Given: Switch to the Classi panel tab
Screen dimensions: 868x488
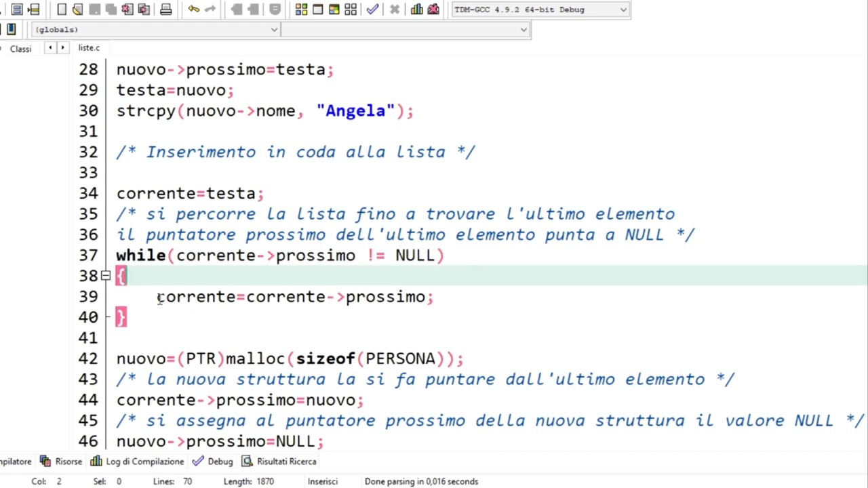Looking at the screenshot, I should pyautogui.click(x=20, y=48).
